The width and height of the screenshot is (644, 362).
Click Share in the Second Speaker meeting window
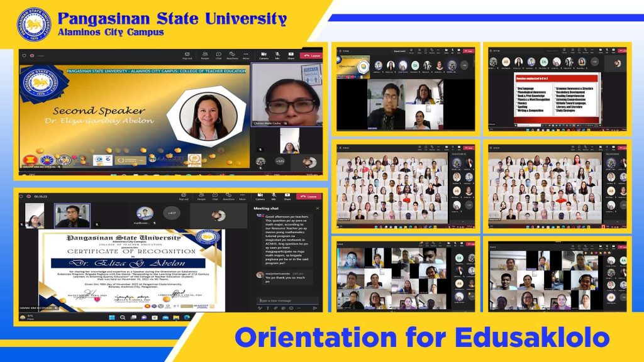291,55
